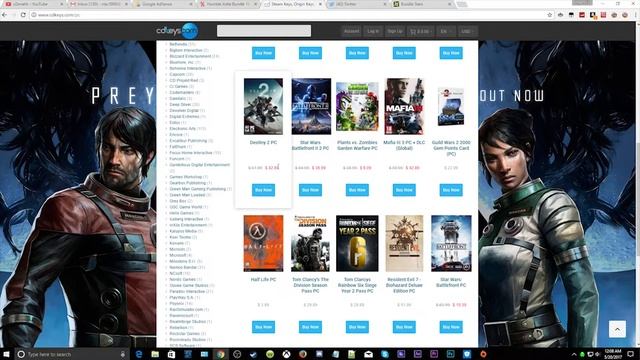The image size is (640, 360).
Task: Open Resident Evil 7 cover image
Action: coord(404,243)
